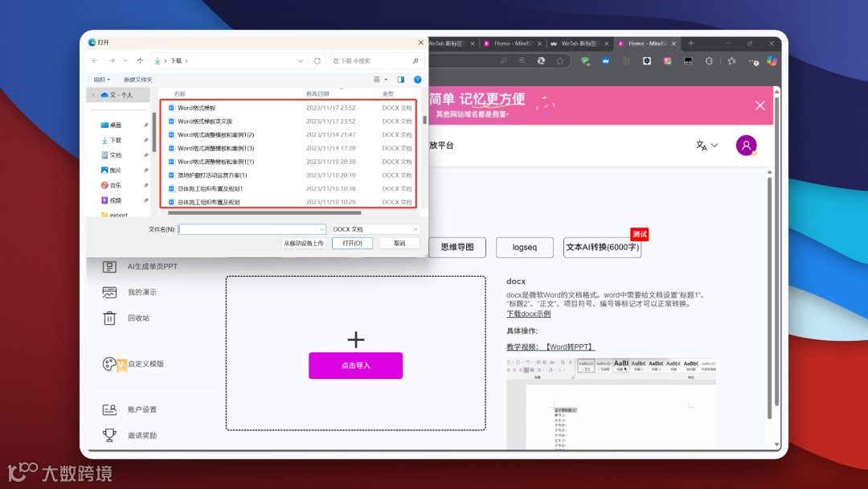The image size is (868, 489).
Task: Select 桌面 in navigation pane
Action: pyautogui.click(x=116, y=125)
